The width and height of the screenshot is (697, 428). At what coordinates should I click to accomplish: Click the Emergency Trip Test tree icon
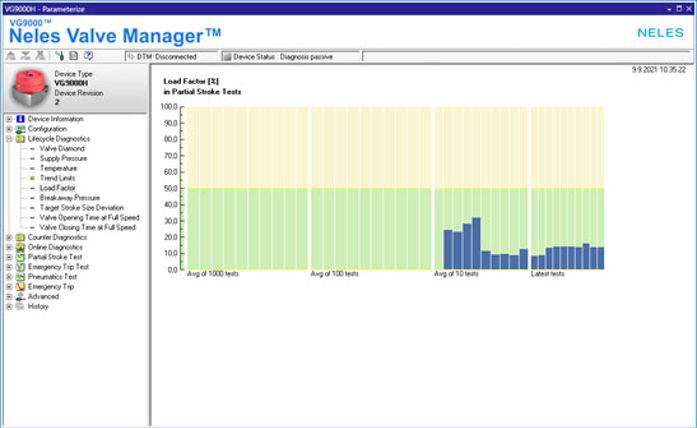20,267
